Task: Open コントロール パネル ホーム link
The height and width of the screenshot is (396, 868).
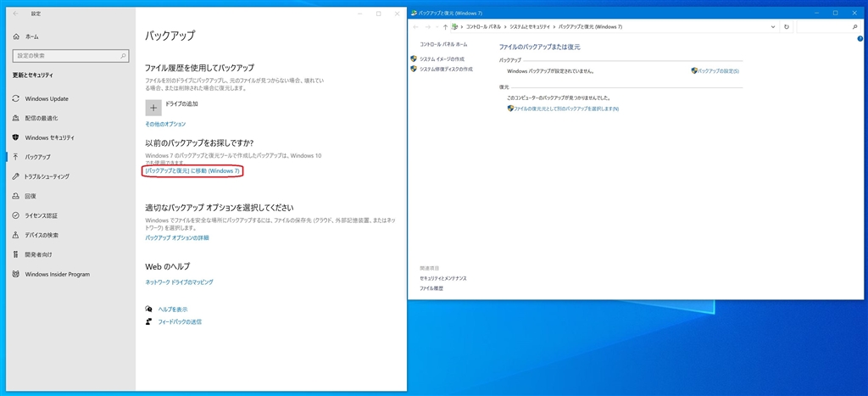Action: [443, 44]
